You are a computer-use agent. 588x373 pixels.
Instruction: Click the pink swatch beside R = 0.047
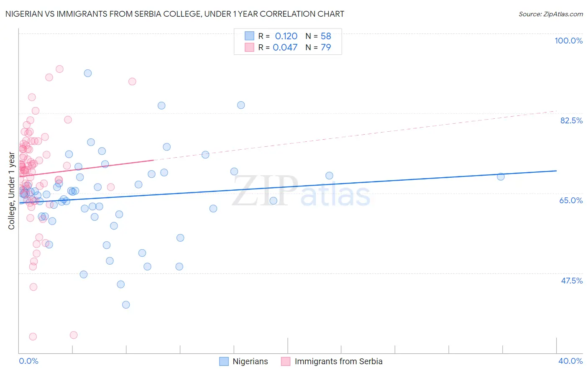click(x=249, y=47)
